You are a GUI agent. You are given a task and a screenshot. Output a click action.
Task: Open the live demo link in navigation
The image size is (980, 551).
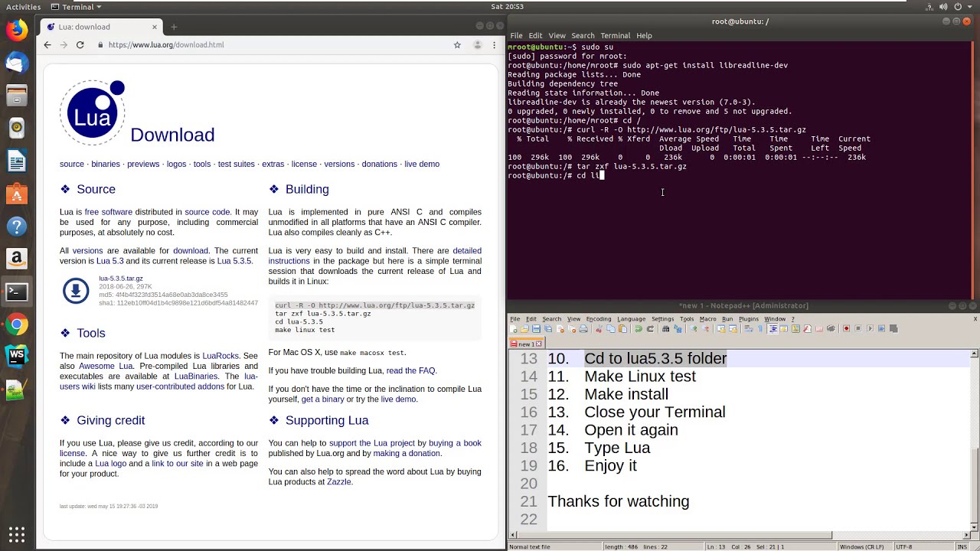(x=421, y=164)
